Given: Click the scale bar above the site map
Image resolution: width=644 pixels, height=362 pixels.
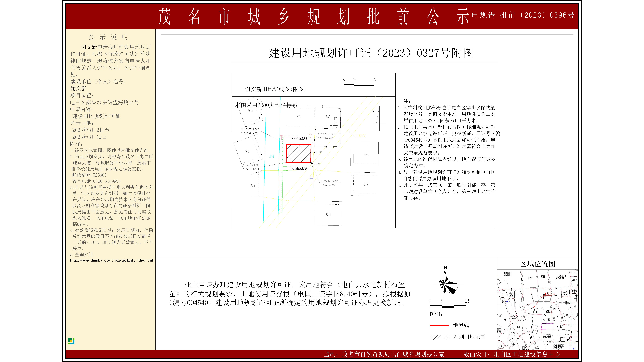Looking at the screenshot, I should click(359, 85).
